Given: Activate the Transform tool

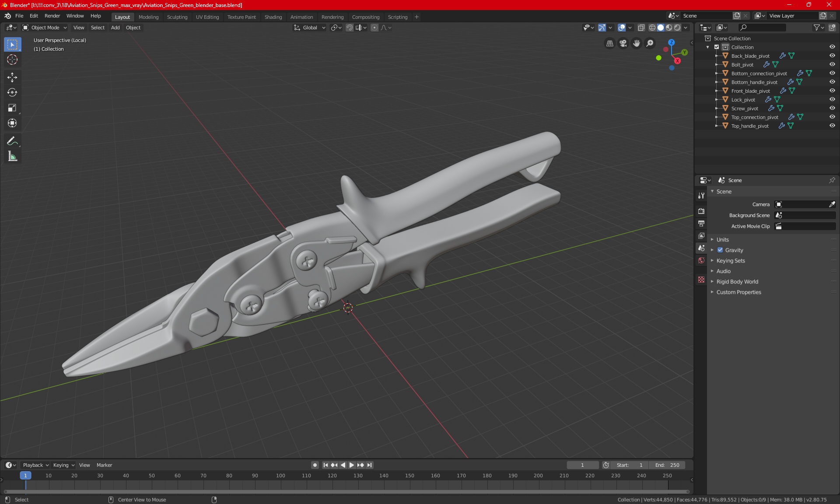Looking at the screenshot, I should click(x=12, y=123).
